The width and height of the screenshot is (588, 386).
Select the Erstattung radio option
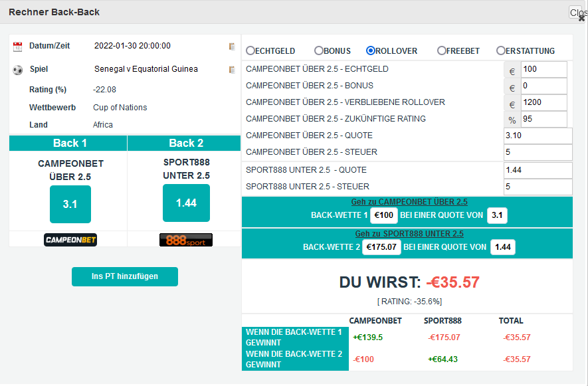500,50
